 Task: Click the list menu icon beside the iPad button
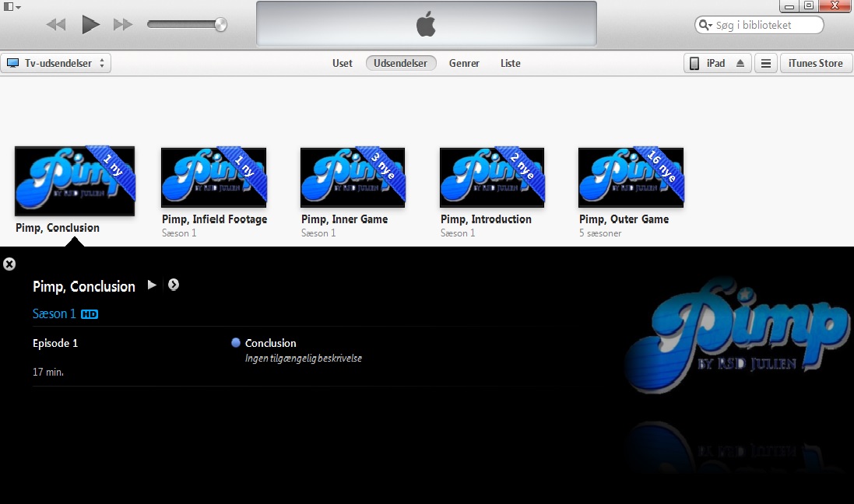pyautogui.click(x=766, y=63)
